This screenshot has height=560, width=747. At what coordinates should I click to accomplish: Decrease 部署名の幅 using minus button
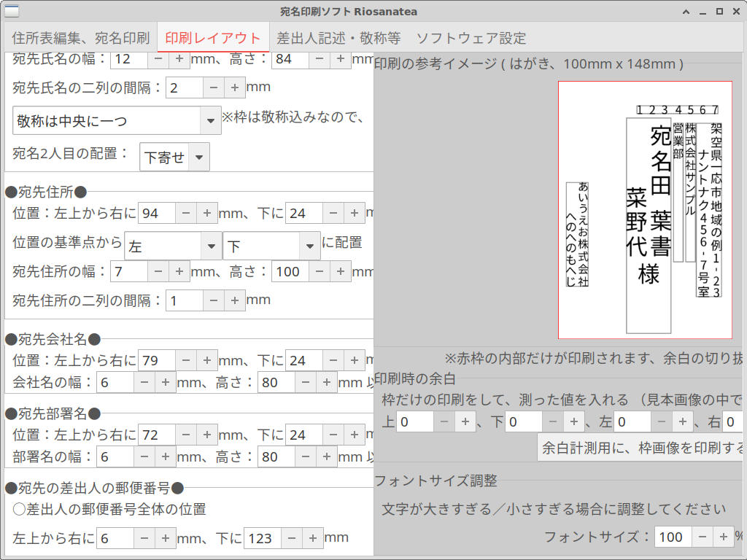(144, 457)
